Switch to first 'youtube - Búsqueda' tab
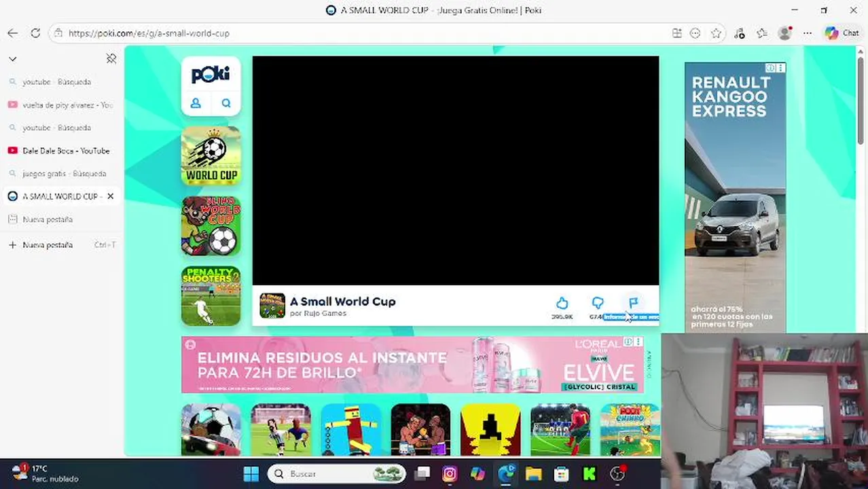The width and height of the screenshot is (868, 489). pyautogui.click(x=61, y=81)
